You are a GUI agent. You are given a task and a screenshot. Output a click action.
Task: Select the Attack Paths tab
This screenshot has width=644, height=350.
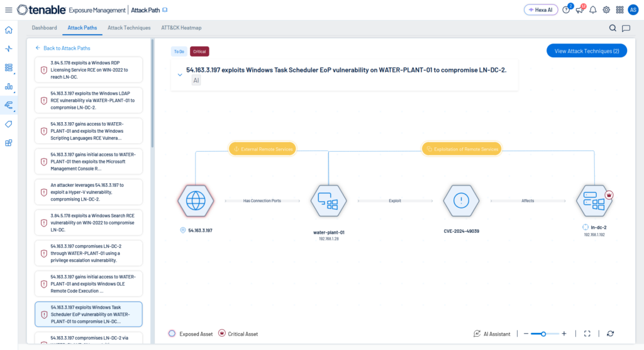(x=82, y=28)
